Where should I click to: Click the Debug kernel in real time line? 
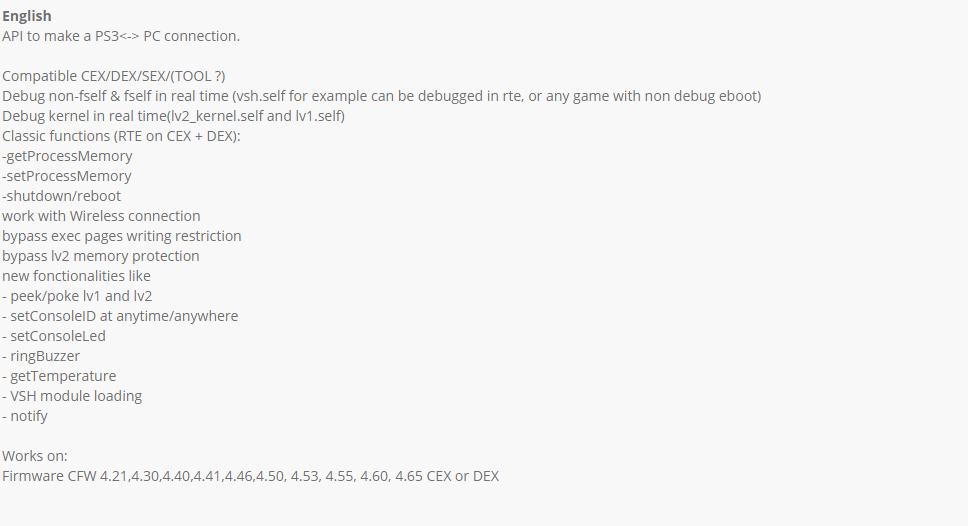tap(173, 116)
